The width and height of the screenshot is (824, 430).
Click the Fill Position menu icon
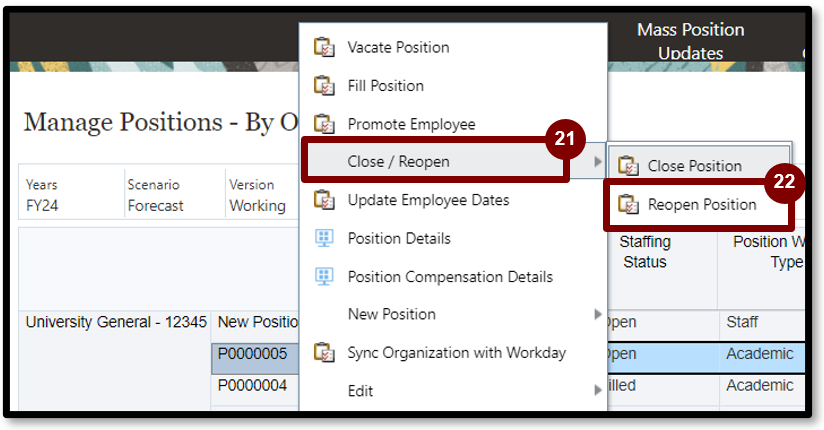(324, 86)
